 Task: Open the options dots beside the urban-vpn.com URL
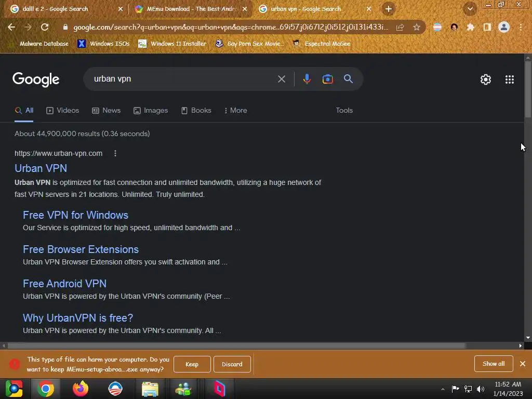click(115, 153)
